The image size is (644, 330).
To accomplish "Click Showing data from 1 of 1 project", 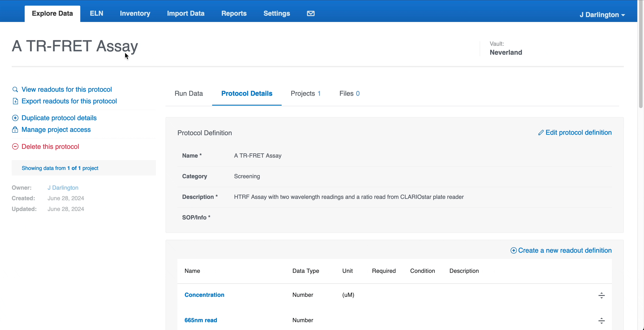I will tap(60, 168).
